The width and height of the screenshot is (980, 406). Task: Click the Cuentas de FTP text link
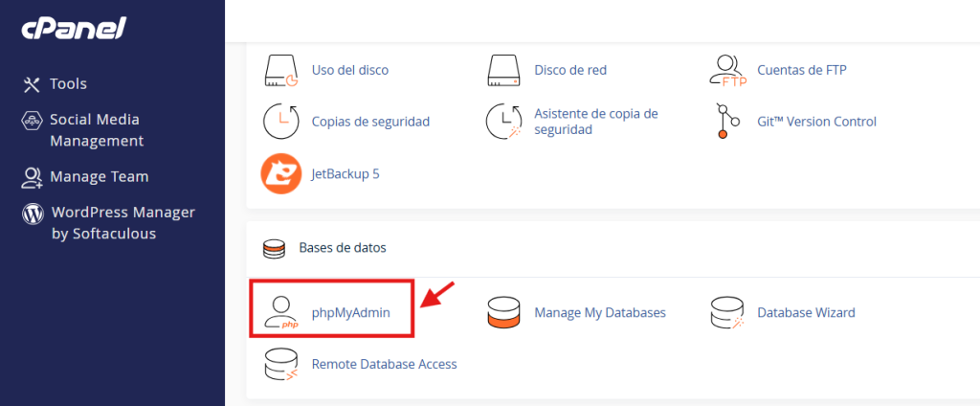tap(802, 70)
